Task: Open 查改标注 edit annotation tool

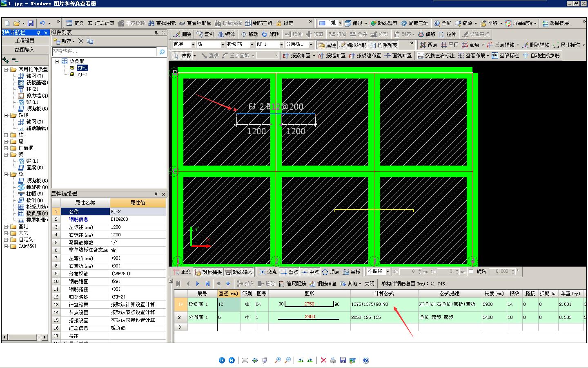Action: click(506, 56)
